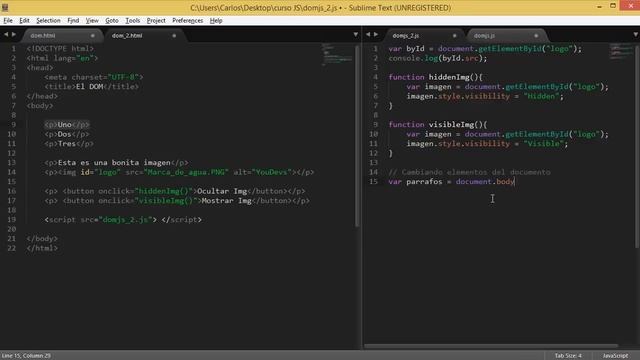Click line number 15 in right gutter

(373, 182)
